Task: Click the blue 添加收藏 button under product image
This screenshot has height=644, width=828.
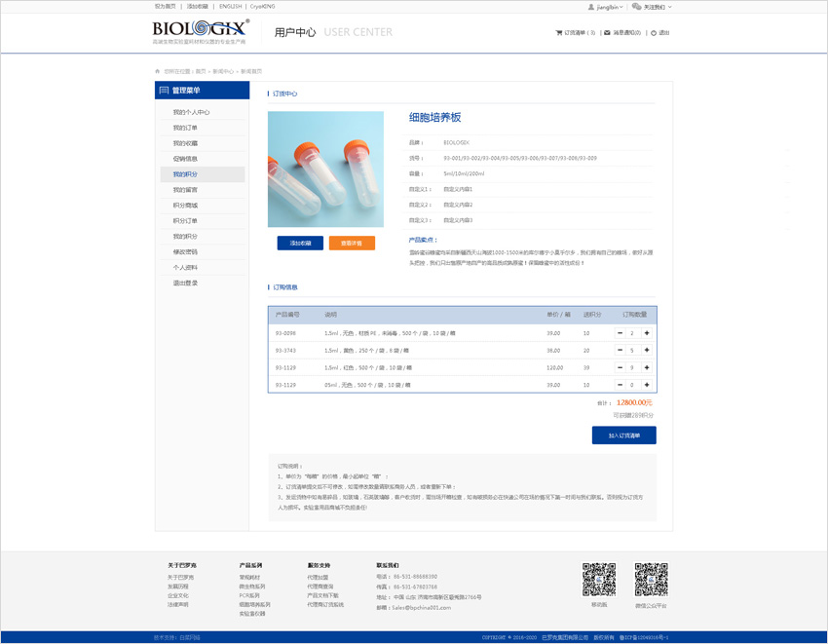Action: [300, 243]
